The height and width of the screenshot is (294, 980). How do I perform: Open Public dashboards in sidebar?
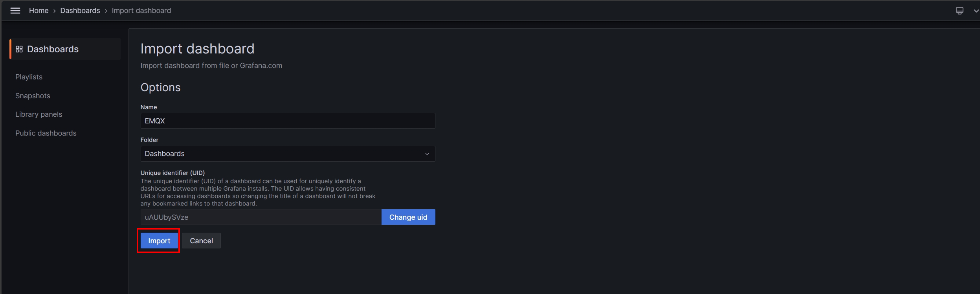46,133
